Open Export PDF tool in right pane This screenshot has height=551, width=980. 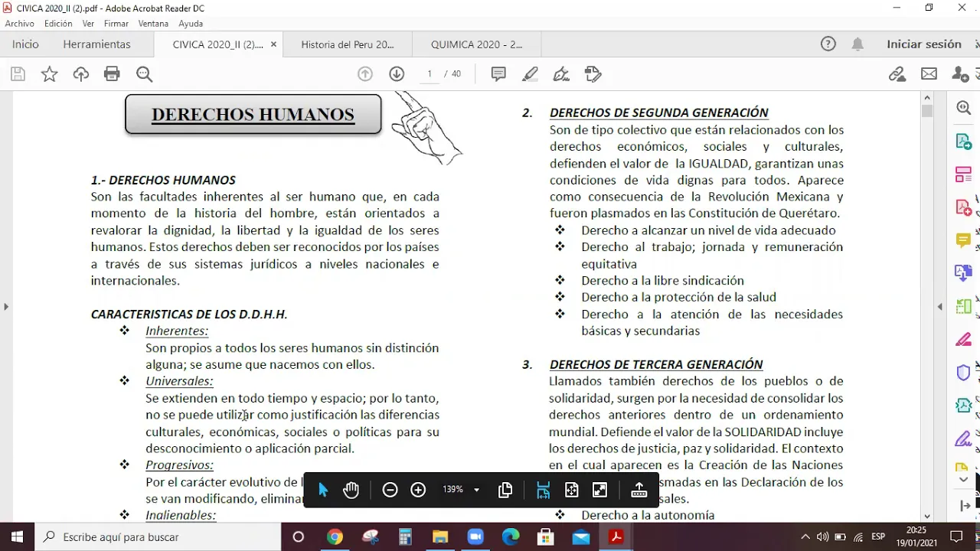point(964,142)
